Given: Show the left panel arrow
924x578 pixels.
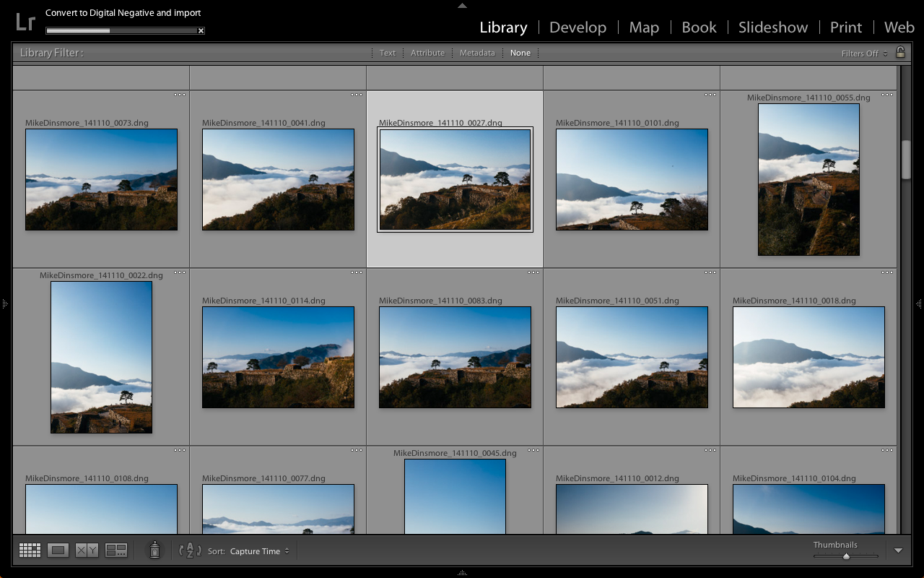Looking at the screenshot, I should (4, 304).
